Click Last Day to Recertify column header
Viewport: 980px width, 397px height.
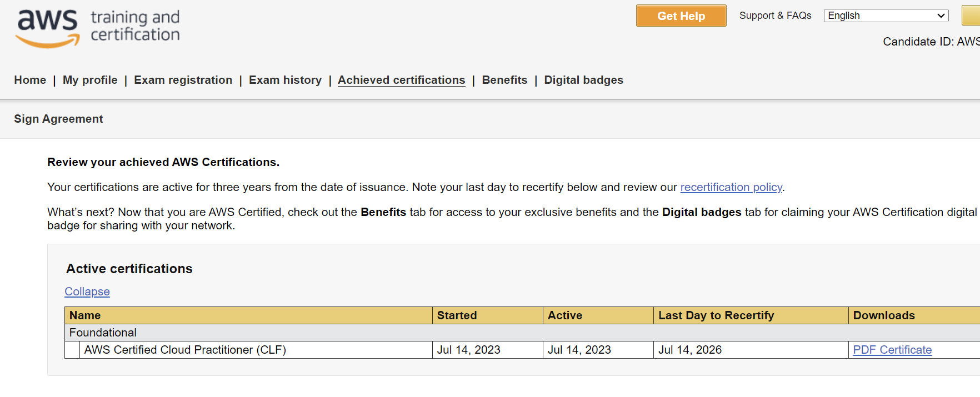point(751,315)
